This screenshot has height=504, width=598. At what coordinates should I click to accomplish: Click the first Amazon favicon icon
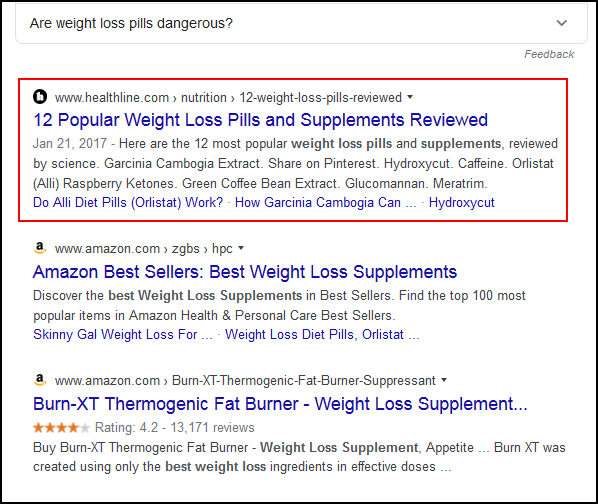click(40, 248)
